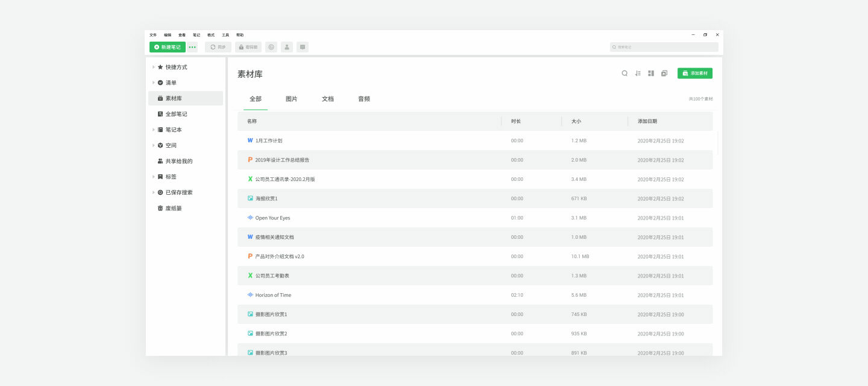Click Excel icon of 公司员工通讯录-2020.2月版
This screenshot has height=386, width=868.
(250, 179)
